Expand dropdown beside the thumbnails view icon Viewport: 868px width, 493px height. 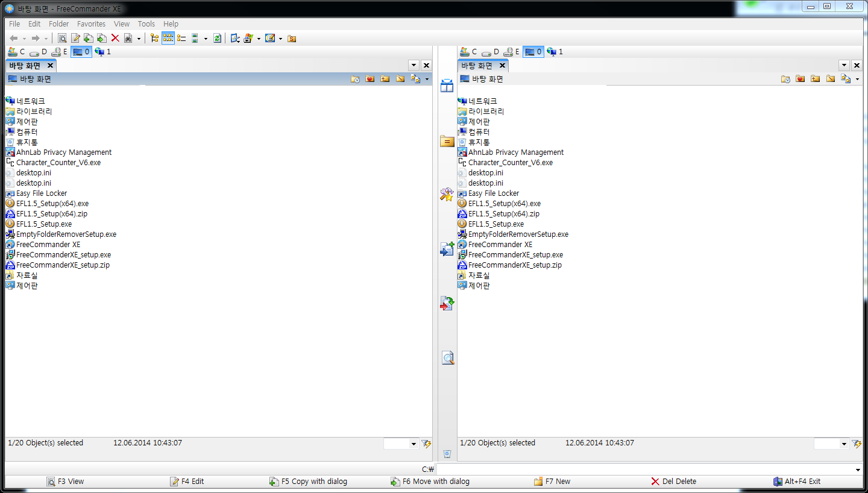point(206,39)
